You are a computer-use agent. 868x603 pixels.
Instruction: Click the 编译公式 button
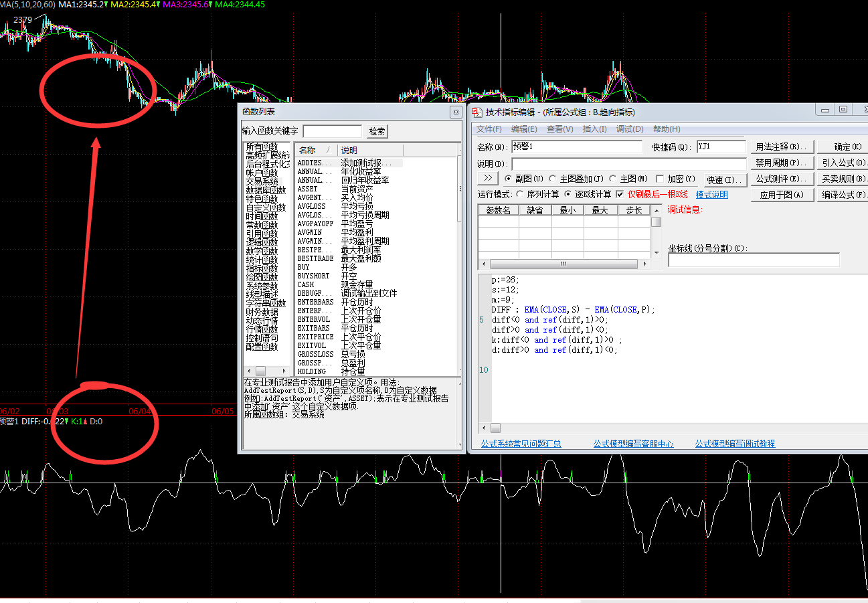pyautogui.click(x=843, y=195)
